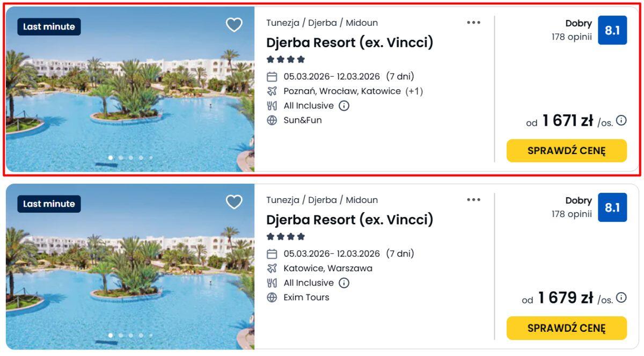This screenshot has width=644, height=356.
Task: Expand the (+1) more departure airports
Action: tap(414, 91)
